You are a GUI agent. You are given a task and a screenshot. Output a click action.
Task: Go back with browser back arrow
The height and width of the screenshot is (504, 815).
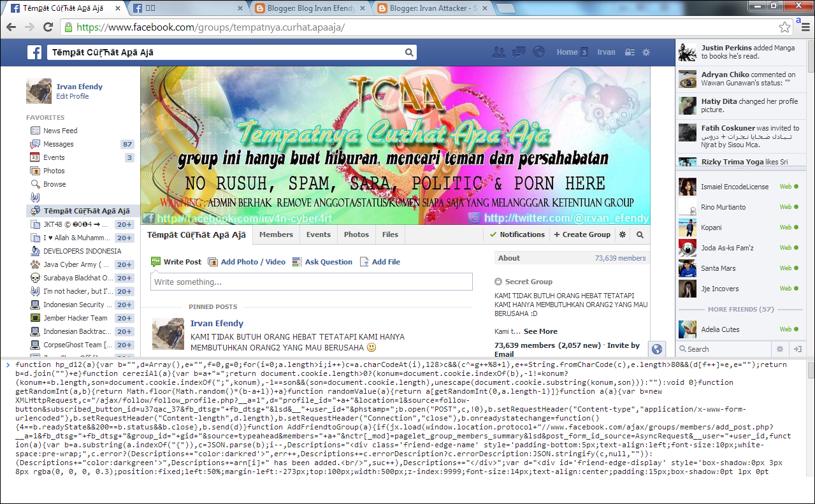coord(12,27)
